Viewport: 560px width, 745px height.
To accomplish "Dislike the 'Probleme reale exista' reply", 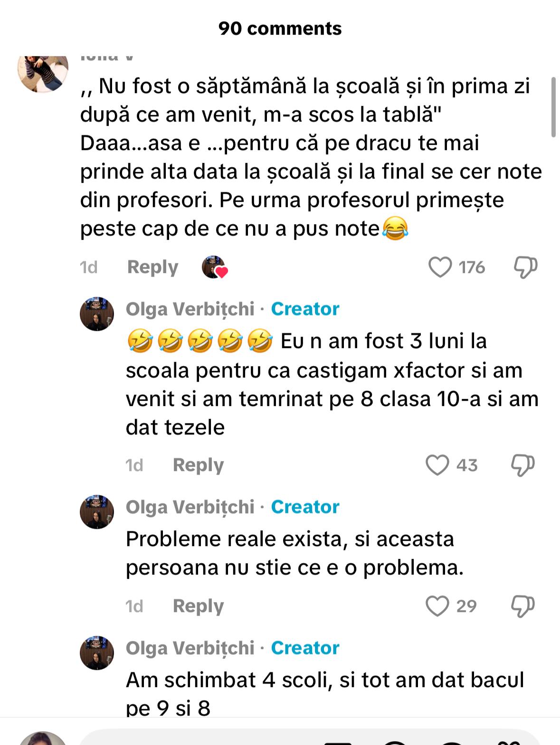I will [x=522, y=606].
